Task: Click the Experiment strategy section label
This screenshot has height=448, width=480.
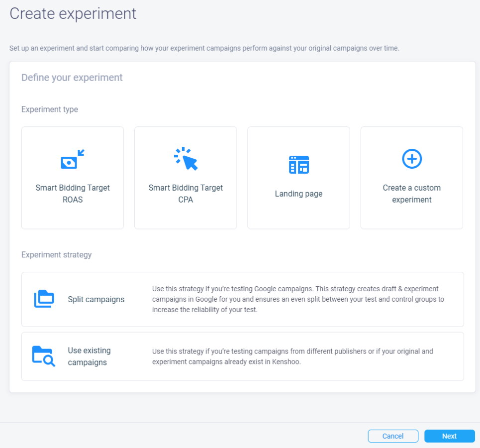Action: click(x=56, y=255)
